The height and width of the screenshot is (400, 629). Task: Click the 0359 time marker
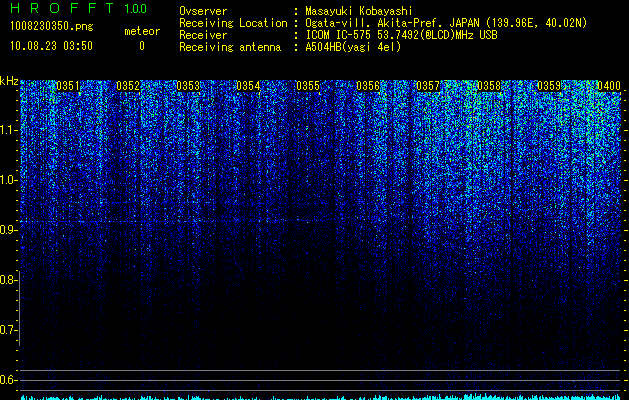click(549, 86)
